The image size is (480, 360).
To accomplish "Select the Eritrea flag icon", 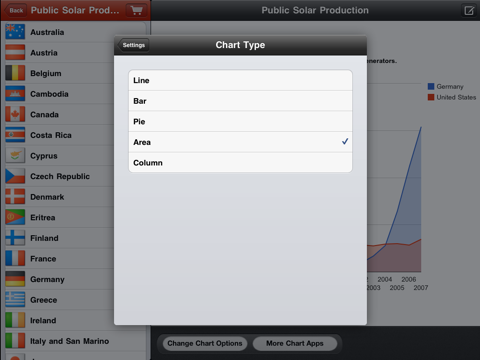I will click(x=15, y=218).
